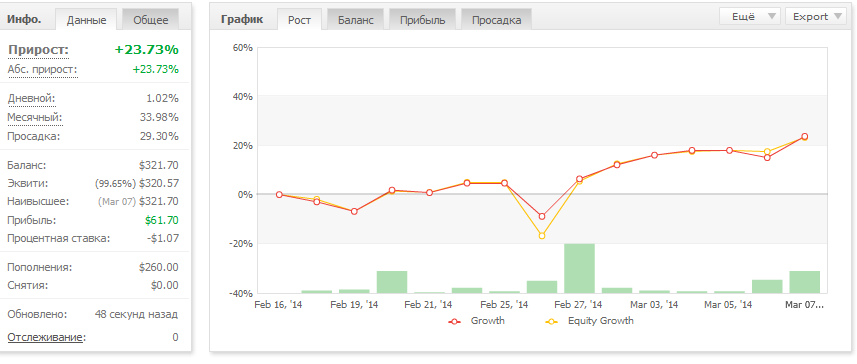Click the Дневной label link
857x364 pixels.
point(31,99)
